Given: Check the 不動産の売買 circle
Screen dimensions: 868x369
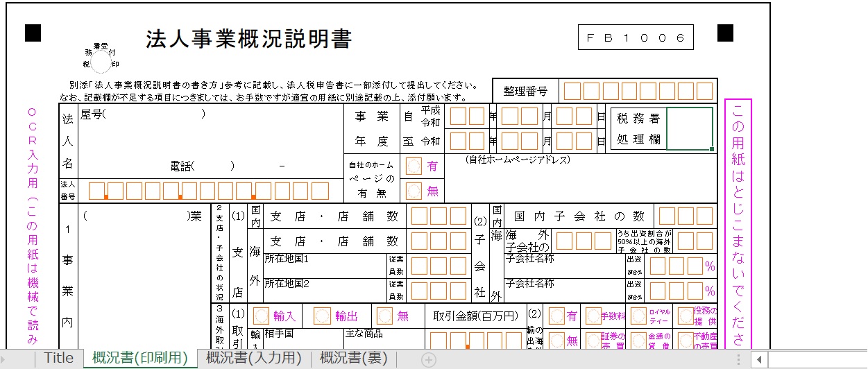Looking at the screenshot, I should [686, 340].
